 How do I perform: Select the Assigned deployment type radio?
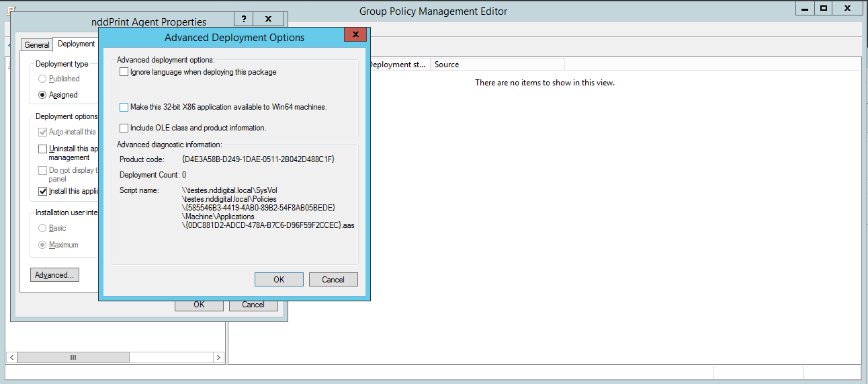[x=42, y=95]
